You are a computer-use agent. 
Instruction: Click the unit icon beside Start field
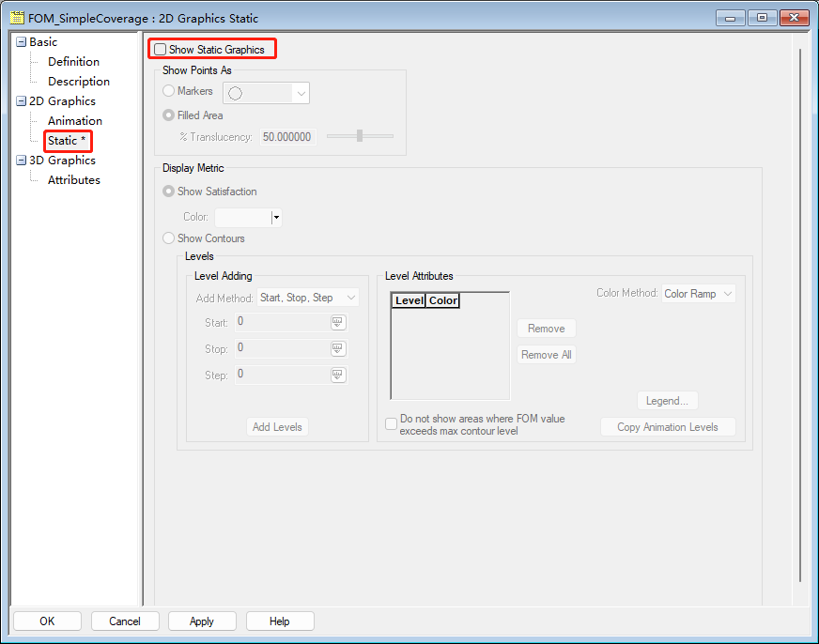point(338,322)
